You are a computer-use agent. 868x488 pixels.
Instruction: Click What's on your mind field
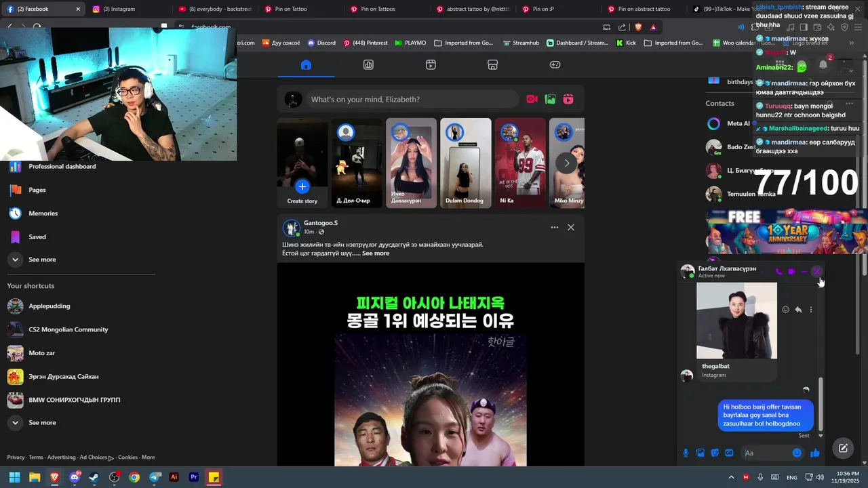coord(412,100)
